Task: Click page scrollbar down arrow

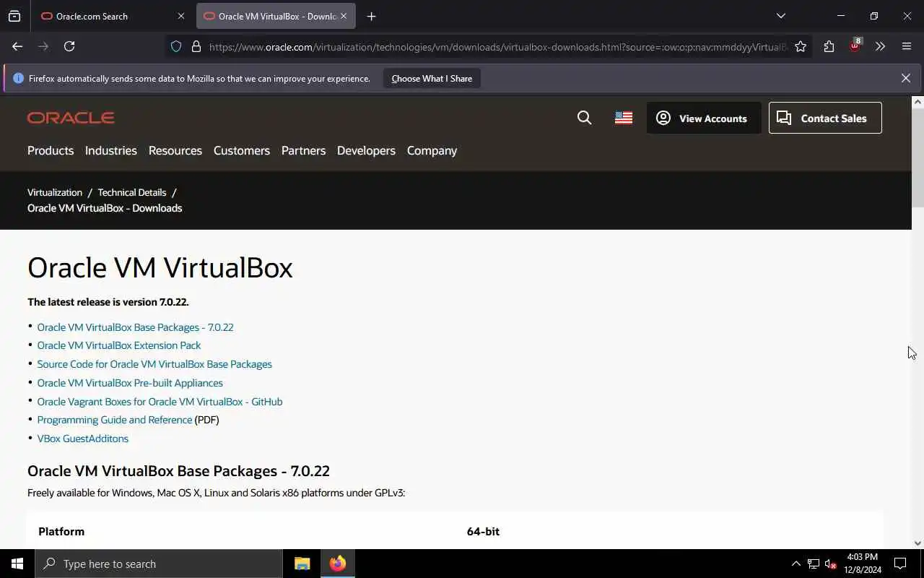Action: pyautogui.click(x=918, y=543)
